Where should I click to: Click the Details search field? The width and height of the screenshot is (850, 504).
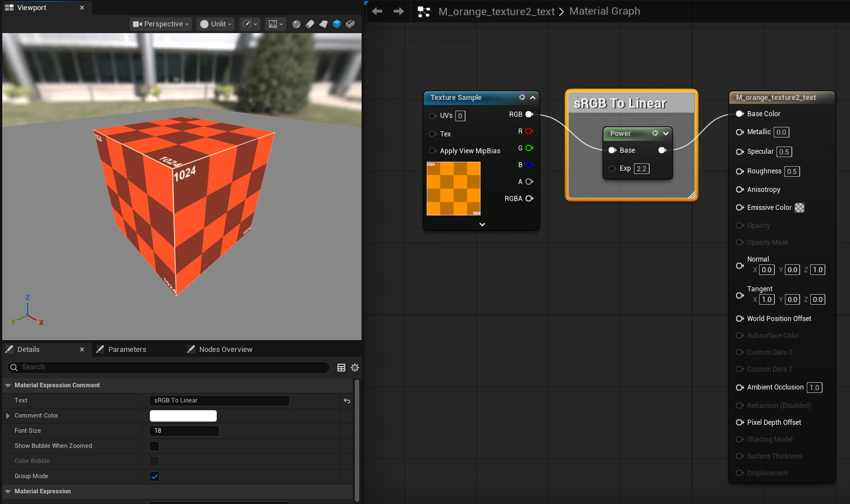(x=168, y=367)
